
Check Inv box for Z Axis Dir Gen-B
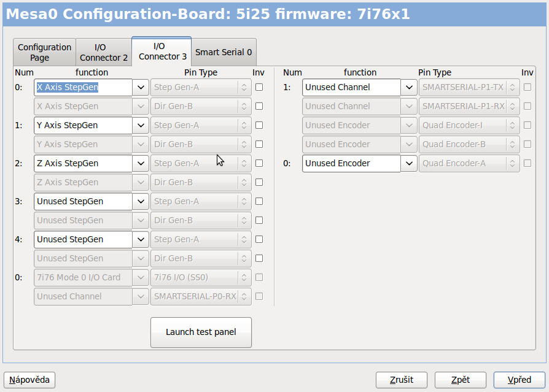pyautogui.click(x=259, y=183)
